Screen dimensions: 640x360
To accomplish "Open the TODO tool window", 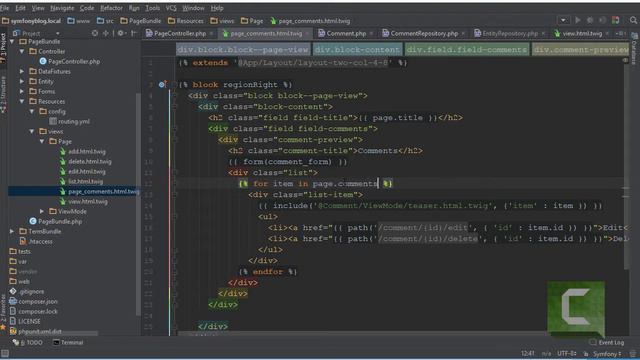I will pos(27,342).
